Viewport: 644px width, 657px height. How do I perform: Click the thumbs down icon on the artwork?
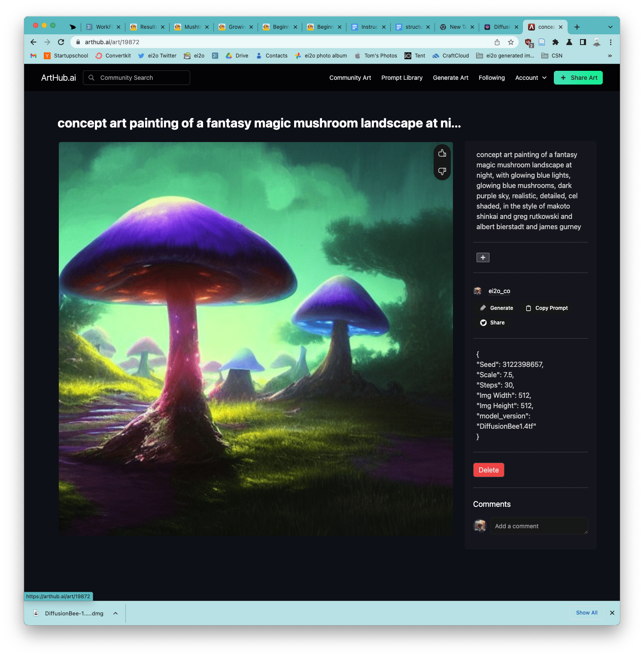(442, 171)
